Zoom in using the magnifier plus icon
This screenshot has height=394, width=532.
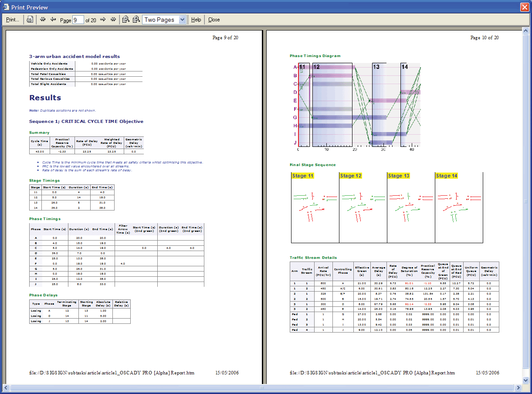coord(136,20)
